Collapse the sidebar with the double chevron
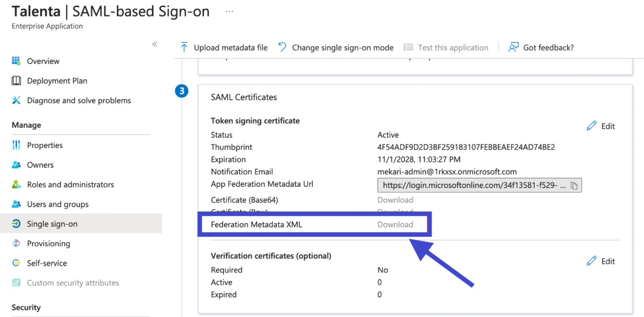 (155, 44)
